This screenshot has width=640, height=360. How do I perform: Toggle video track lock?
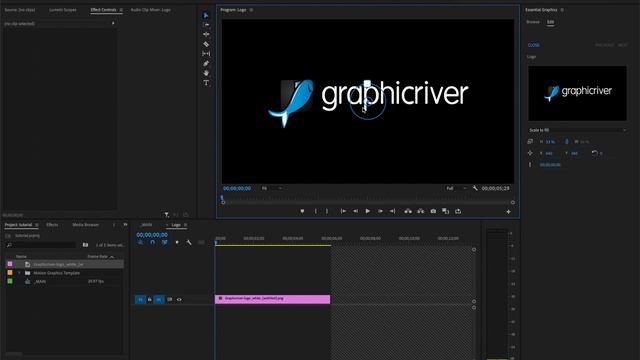pyautogui.click(x=149, y=300)
